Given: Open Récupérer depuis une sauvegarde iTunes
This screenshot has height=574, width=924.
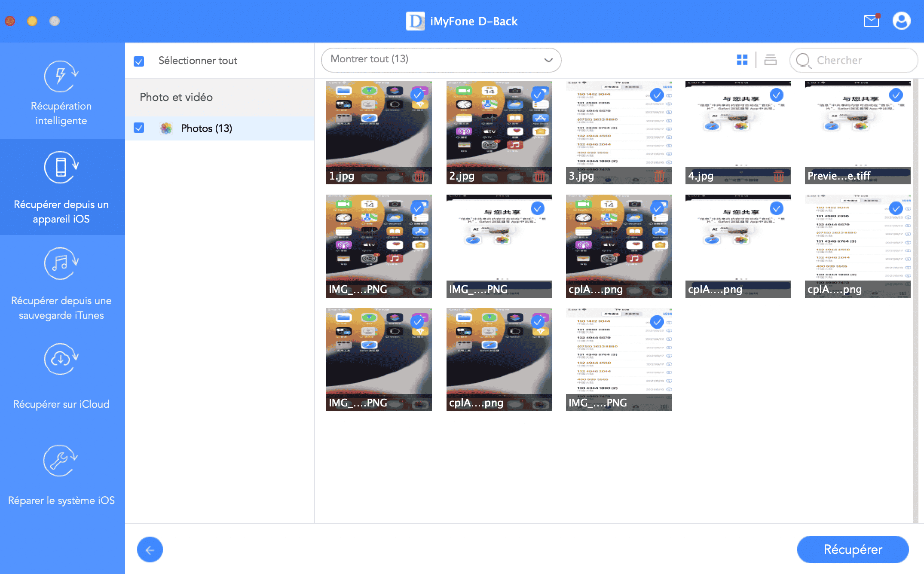Looking at the screenshot, I should (x=62, y=284).
